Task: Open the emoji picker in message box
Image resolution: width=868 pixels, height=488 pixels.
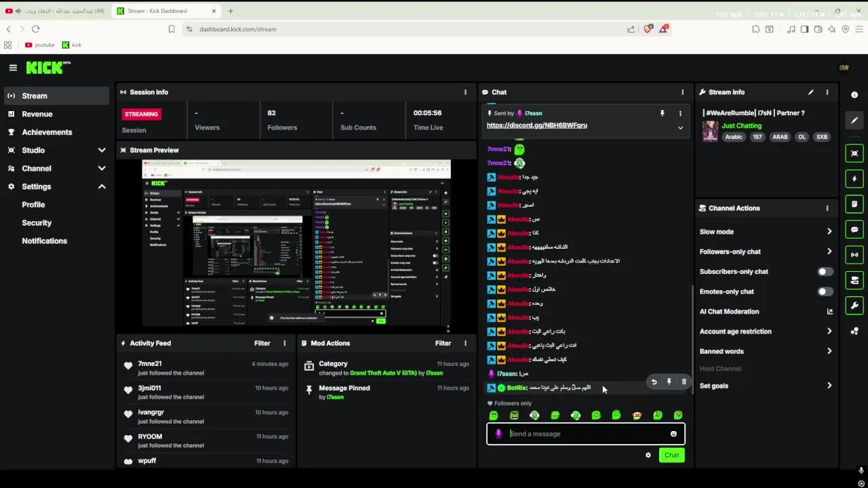Action: 673,434
